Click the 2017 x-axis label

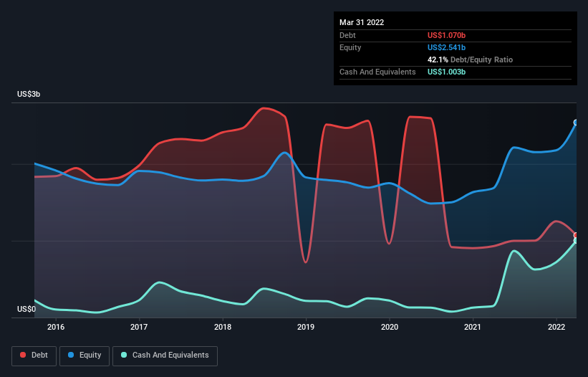coord(139,327)
